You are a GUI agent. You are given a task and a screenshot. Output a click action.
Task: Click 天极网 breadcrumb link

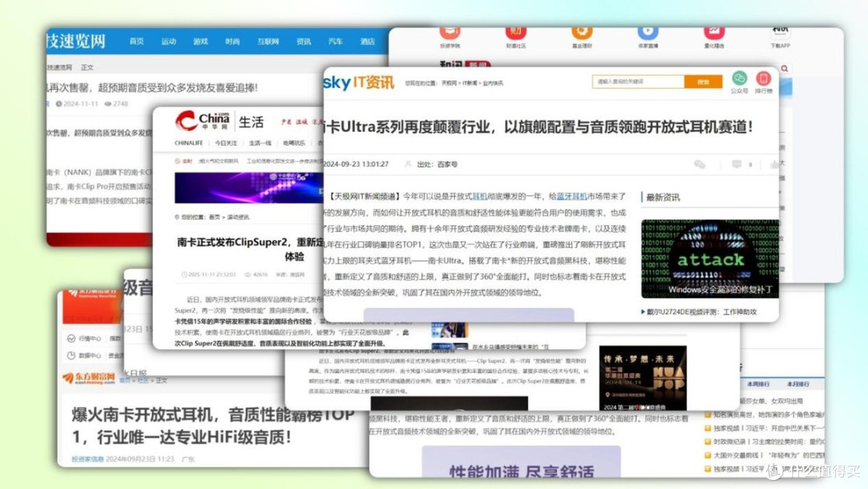449,83
